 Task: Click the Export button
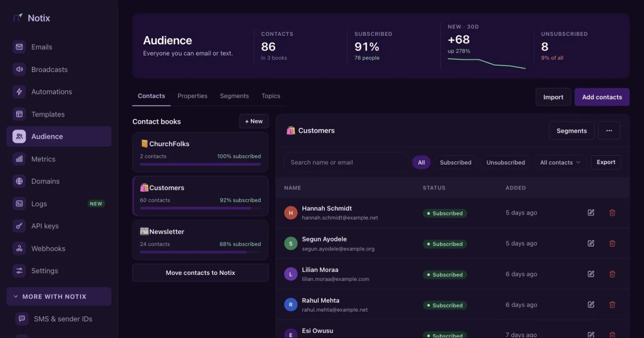tap(606, 162)
